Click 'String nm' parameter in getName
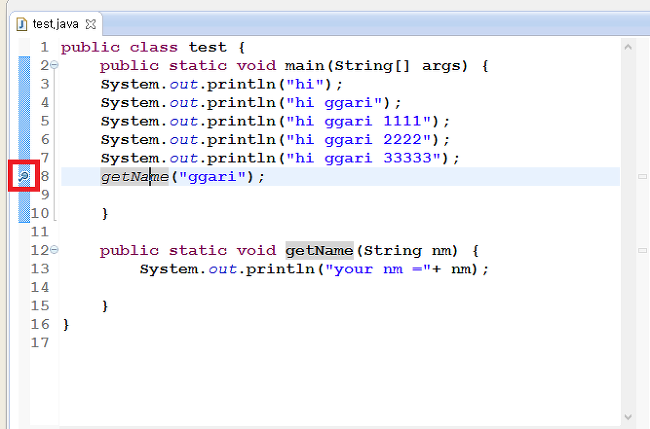This screenshot has width=650, height=429. tap(407, 250)
